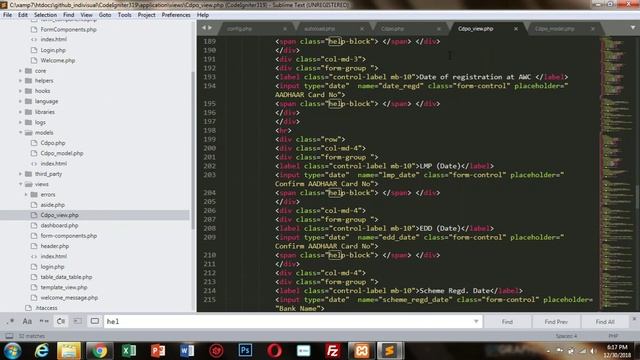Expand the helpers folder

click(x=20, y=81)
